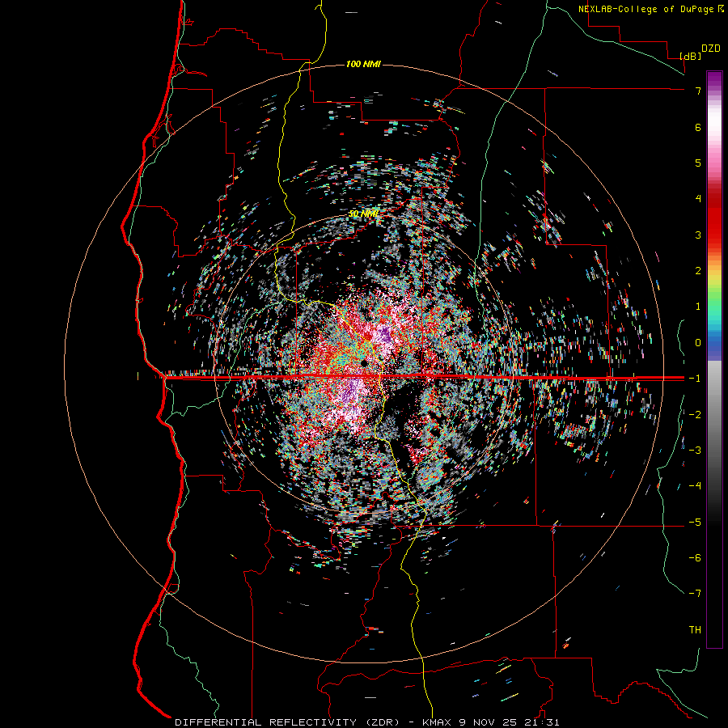This screenshot has width=728, height=728.
Task: Click the -5 value on color scale
Action: click(695, 522)
